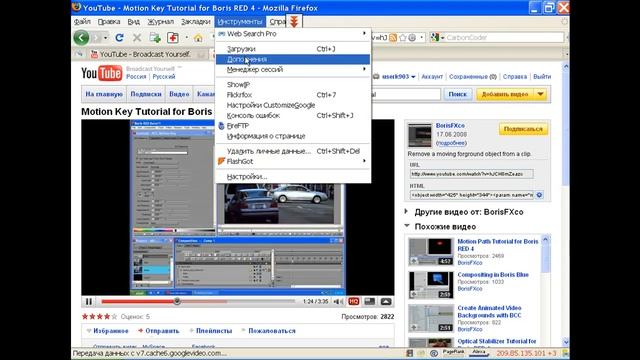Click the YouTube logo
Screen dimensions: 640x360
102,73
